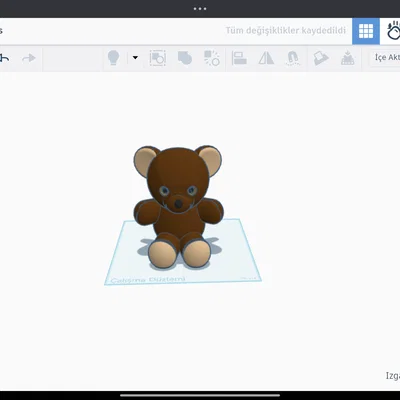
Task: Click the Cruise magnet icon
Action: point(293,58)
